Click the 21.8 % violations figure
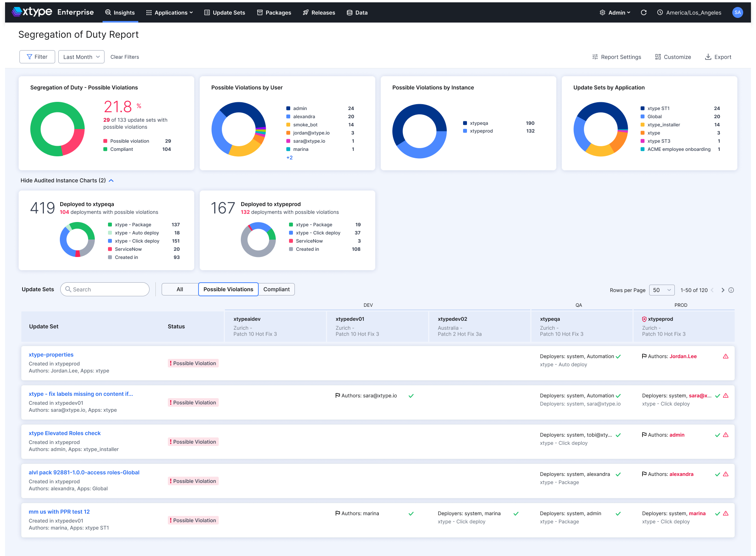756x556 pixels. pyautogui.click(x=122, y=107)
